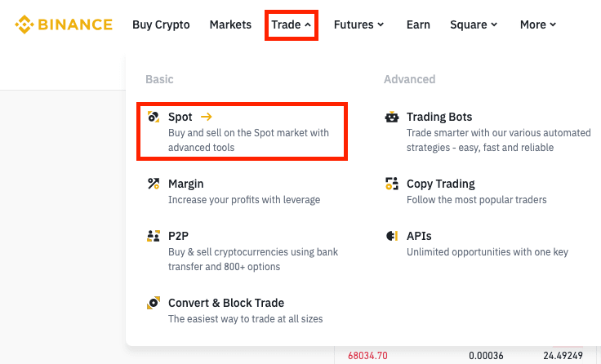This screenshot has height=364, width=601.
Task: Collapse the Trade dropdown menu
Action: pyautogui.click(x=292, y=24)
